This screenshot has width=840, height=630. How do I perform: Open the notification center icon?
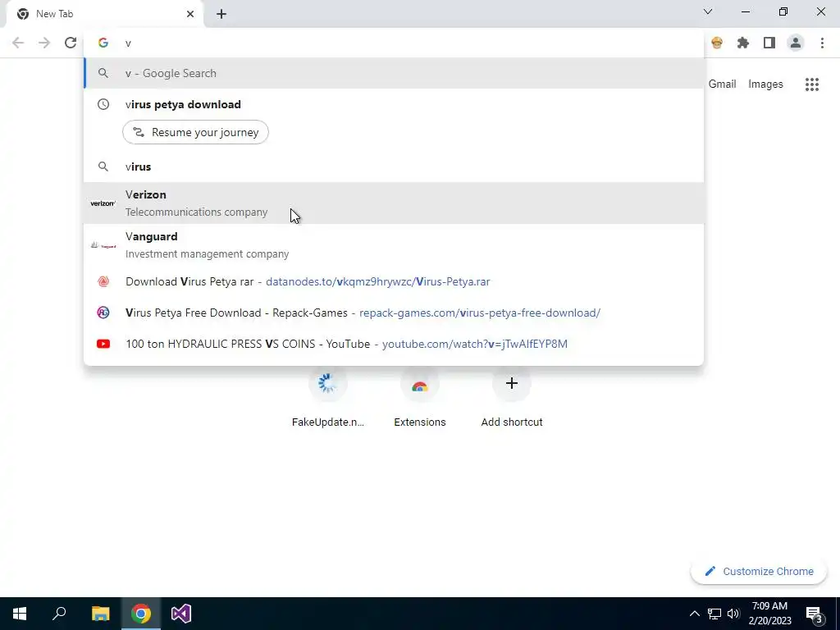tap(815, 614)
